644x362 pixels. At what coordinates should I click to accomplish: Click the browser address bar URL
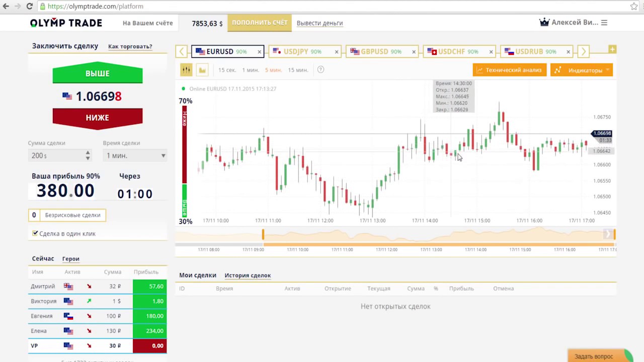pos(96,7)
